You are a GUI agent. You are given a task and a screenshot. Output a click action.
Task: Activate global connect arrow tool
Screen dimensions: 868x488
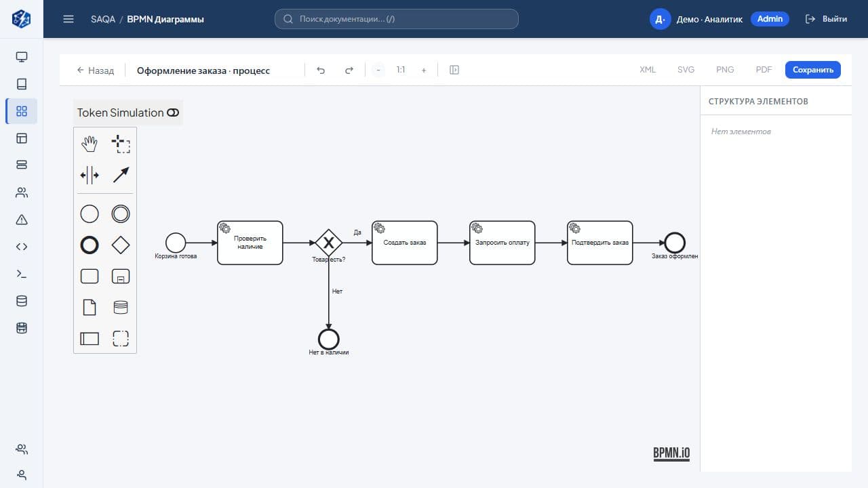121,175
